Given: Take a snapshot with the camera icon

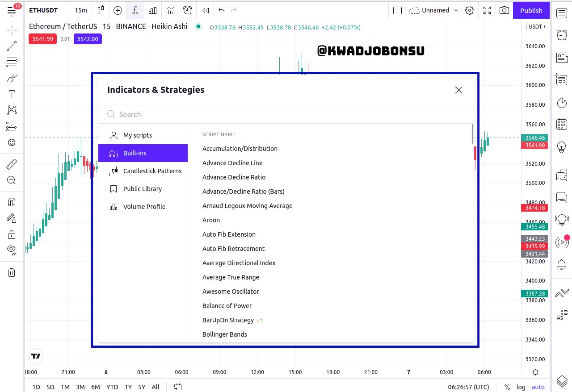Looking at the screenshot, I should (x=504, y=10).
